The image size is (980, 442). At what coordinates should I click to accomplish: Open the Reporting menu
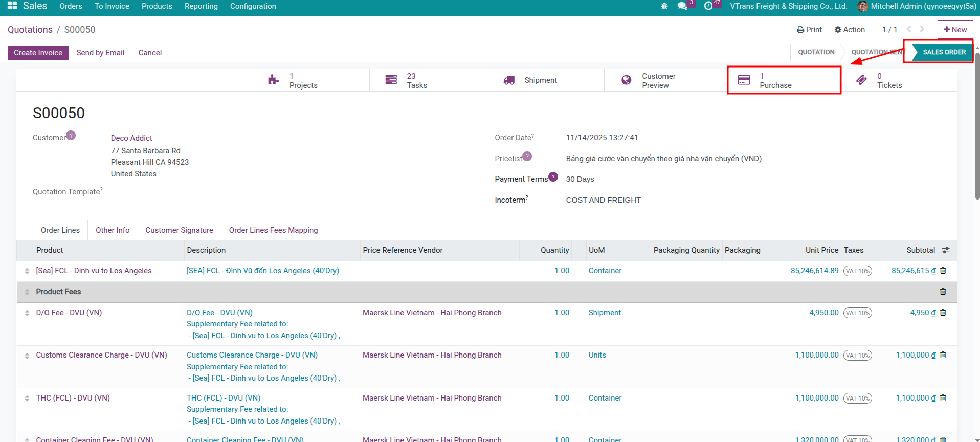(x=201, y=6)
